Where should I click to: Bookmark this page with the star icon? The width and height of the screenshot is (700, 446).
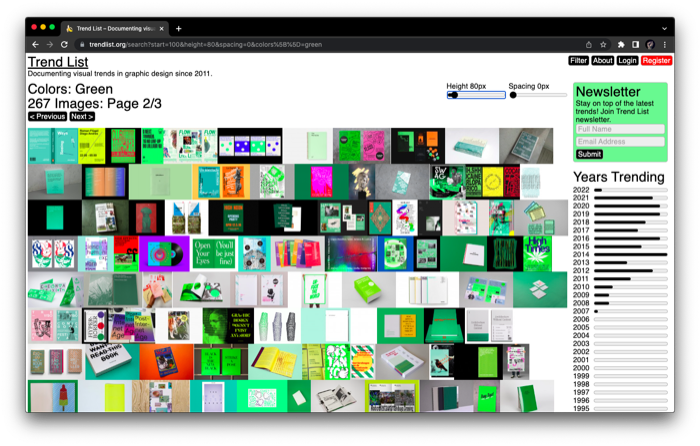(x=603, y=45)
